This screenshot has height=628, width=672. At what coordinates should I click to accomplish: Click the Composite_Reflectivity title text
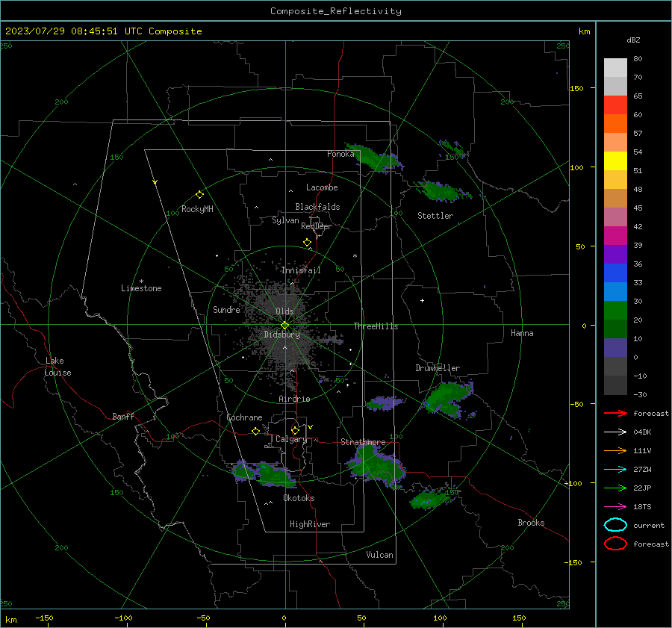pyautogui.click(x=335, y=11)
